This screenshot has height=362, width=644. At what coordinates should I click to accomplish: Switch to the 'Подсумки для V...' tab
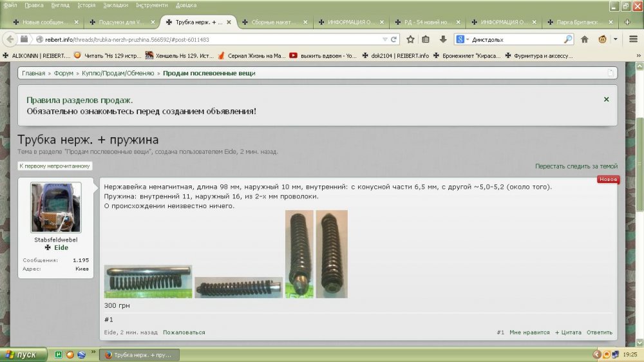122,22
